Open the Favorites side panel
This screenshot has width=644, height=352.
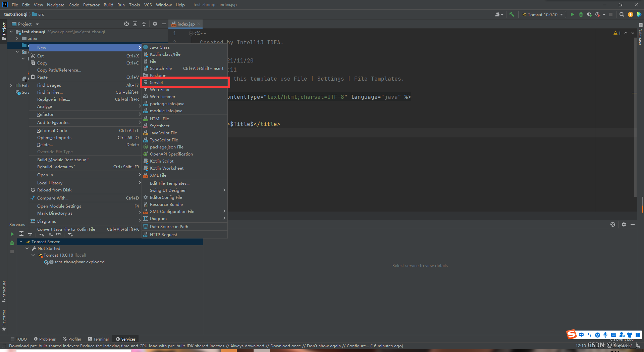pos(4,320)
